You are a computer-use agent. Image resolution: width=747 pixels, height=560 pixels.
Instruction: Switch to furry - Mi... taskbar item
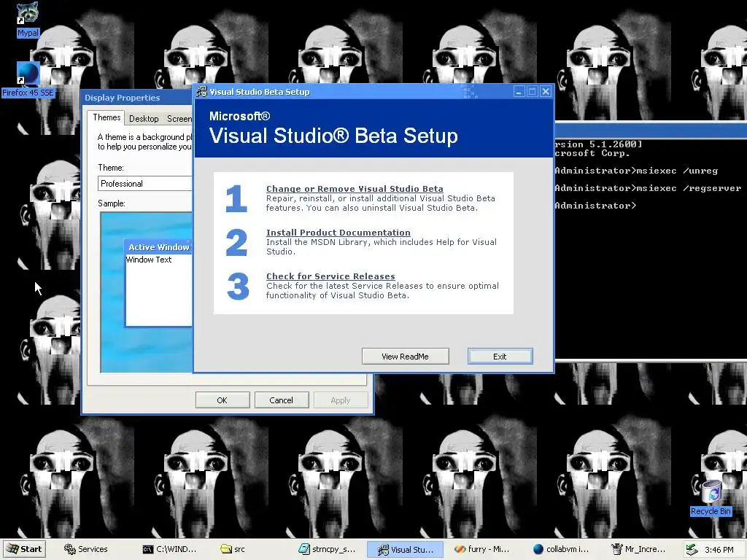pyautogui.click(x=481, y=549)
